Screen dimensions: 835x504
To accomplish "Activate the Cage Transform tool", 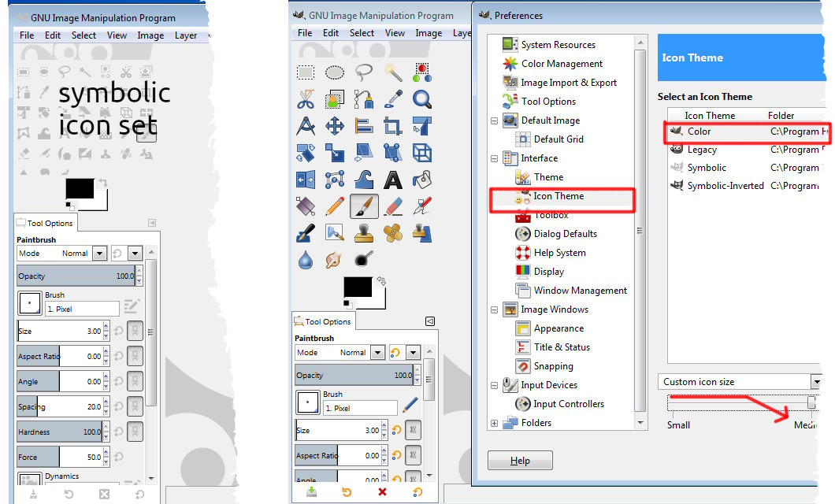I will 335,180.
